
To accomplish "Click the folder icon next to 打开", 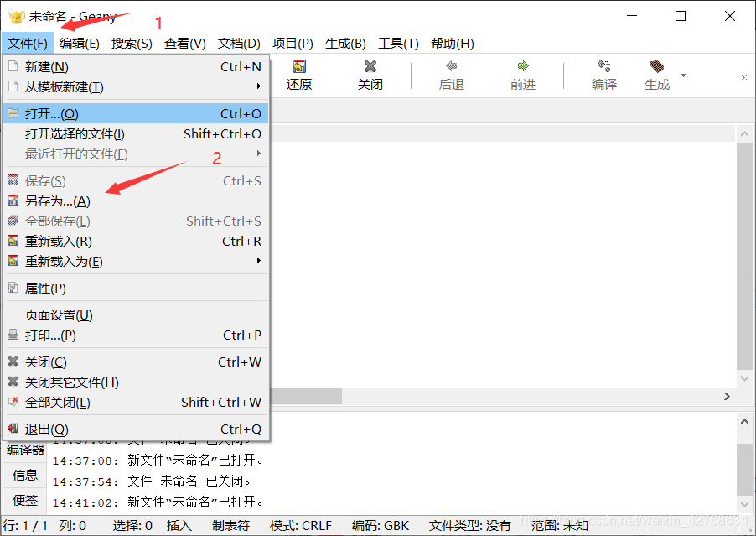I will (x=13, y=113).
